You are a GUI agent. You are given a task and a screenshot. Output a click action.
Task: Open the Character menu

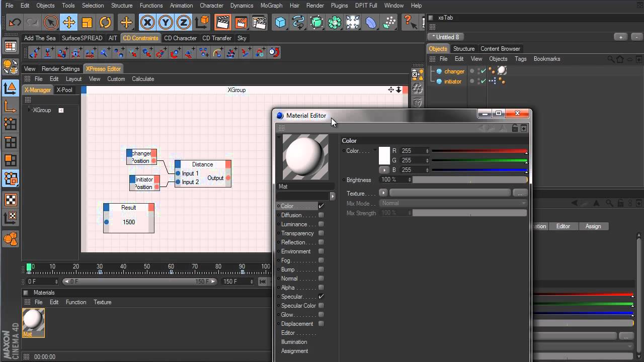211,6
